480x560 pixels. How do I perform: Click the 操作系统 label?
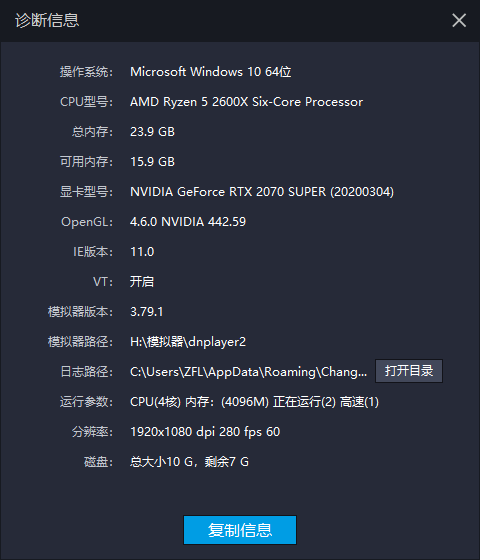86,72
